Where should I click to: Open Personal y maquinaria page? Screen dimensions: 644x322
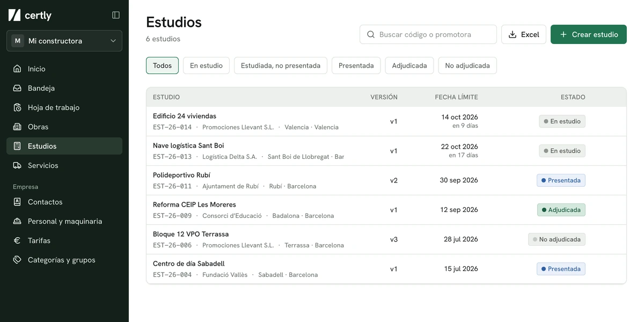pyautogui.click(x=64, y=221)
